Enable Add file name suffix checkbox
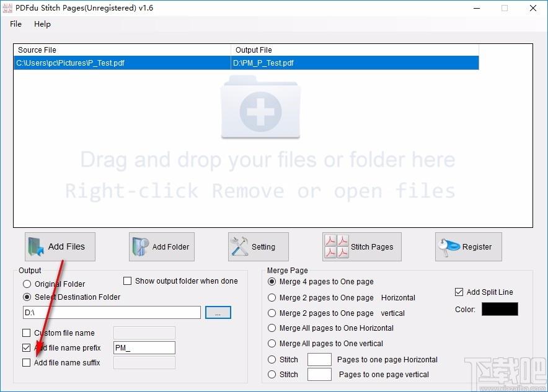The height and width of the screenshot is (392, 548). tap(26, 363)
